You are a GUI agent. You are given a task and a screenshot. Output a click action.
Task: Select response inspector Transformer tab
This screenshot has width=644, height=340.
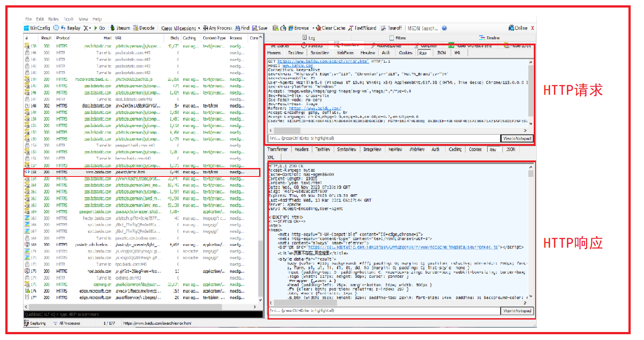pos(278,149)
